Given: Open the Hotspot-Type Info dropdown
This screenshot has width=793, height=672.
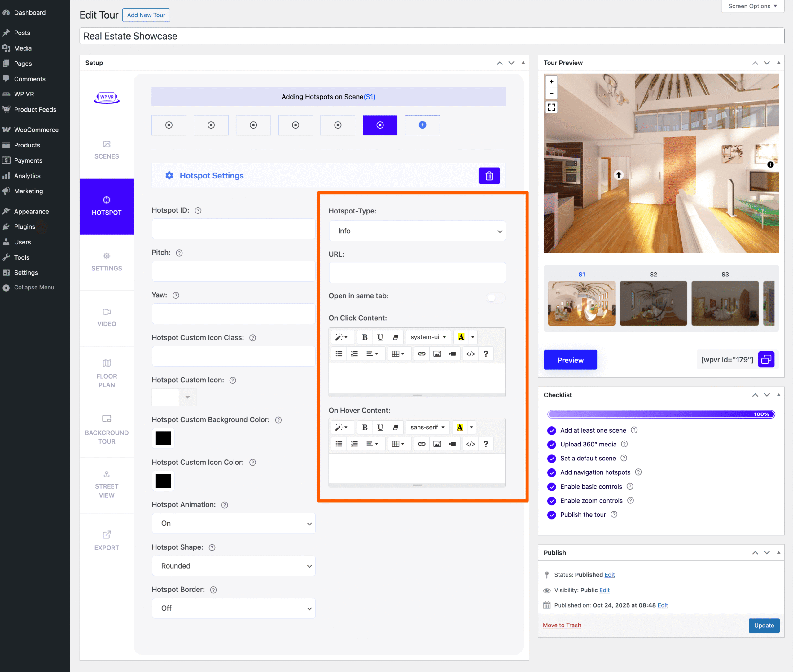Looking at the screenshot, I should (417, 231).
